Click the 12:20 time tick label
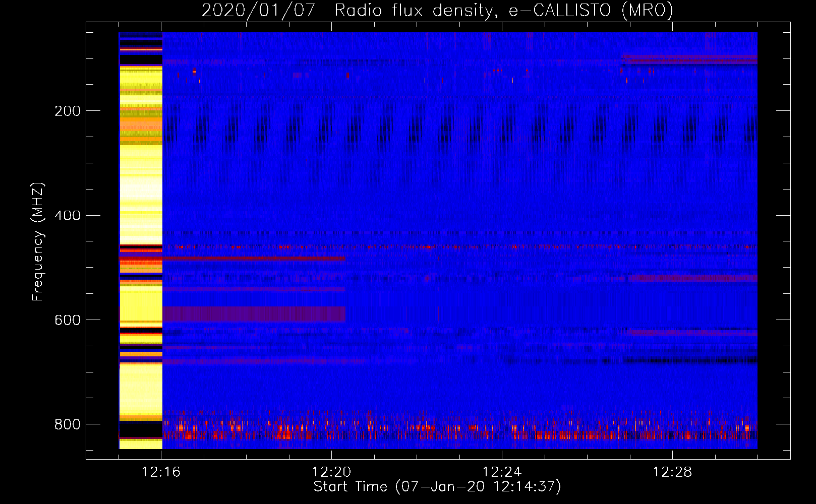 tap(331, 472)
